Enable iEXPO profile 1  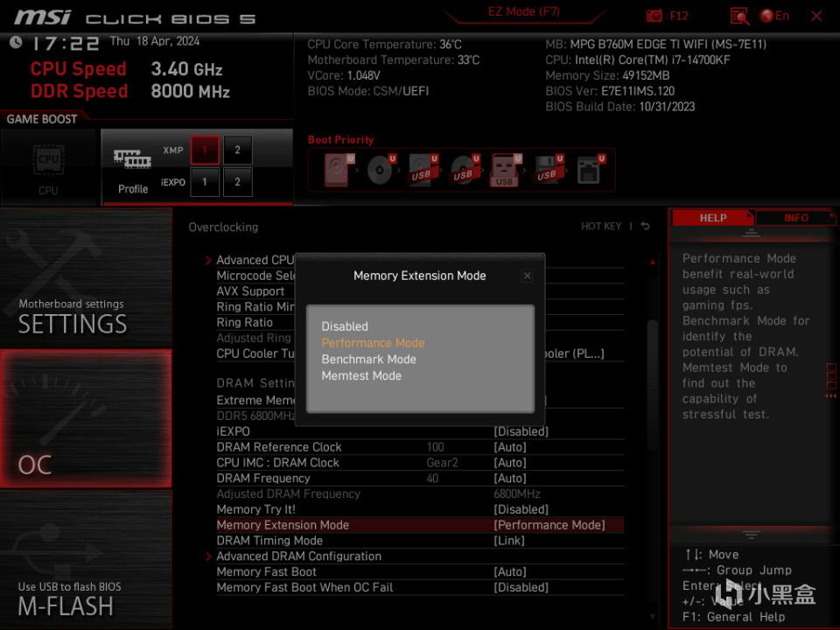pyautogui.click(x=205, y=182)
